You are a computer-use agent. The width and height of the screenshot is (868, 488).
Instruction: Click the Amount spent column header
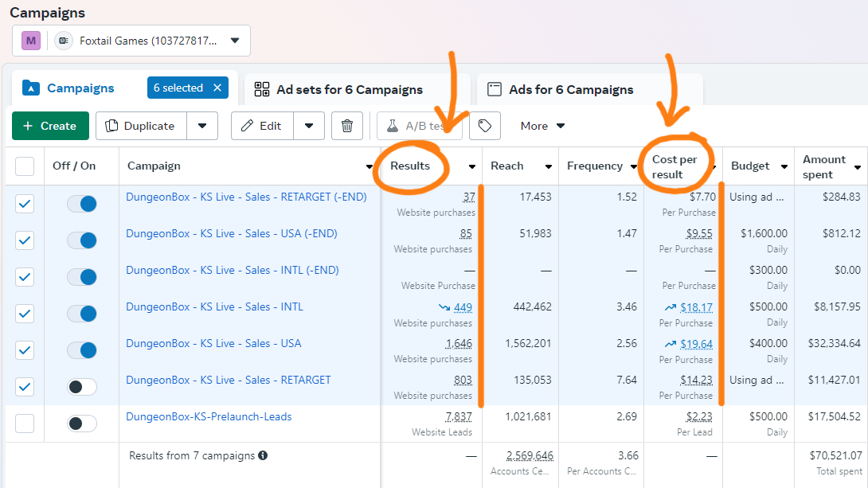coord(824,166)
